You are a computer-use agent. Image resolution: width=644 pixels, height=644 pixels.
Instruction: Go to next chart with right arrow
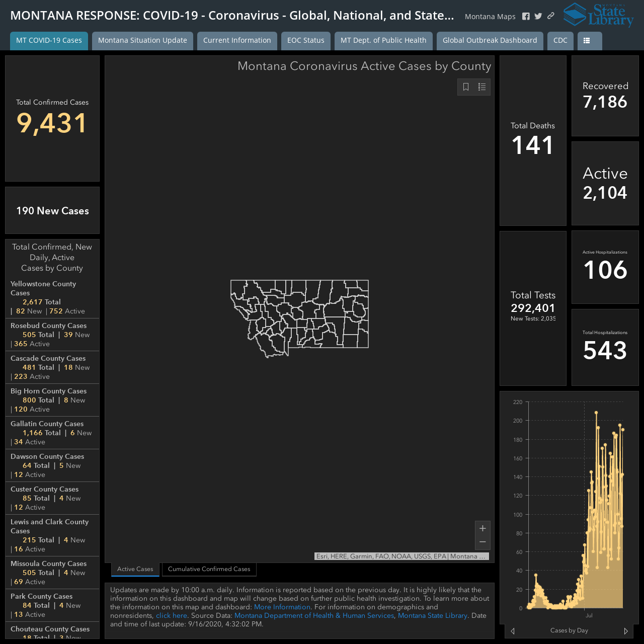click(x=626, y=631)
